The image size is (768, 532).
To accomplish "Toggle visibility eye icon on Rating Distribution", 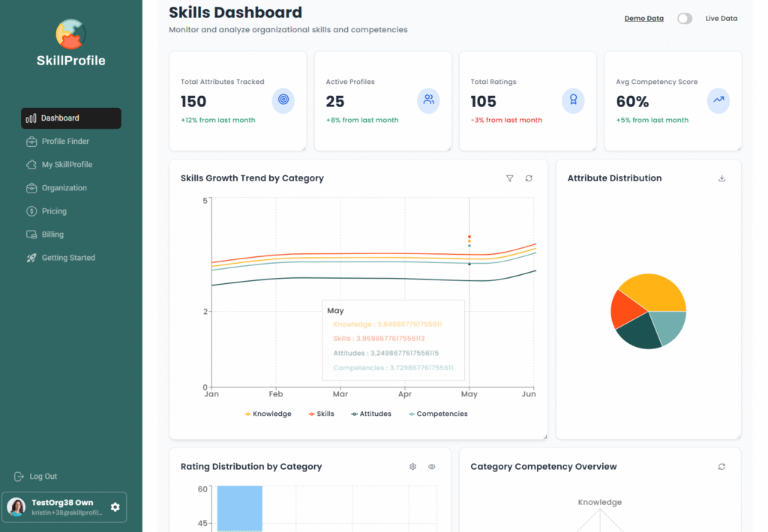I will click(432, 467).
